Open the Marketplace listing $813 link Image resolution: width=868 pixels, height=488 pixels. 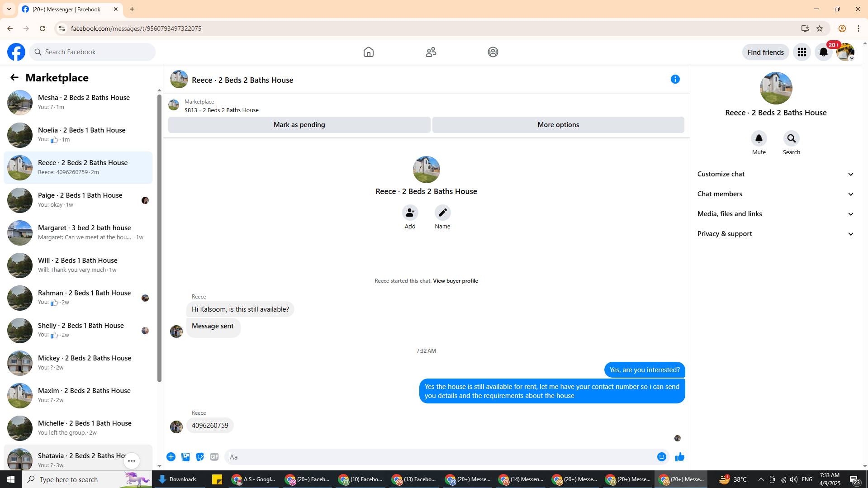(221, 110)
